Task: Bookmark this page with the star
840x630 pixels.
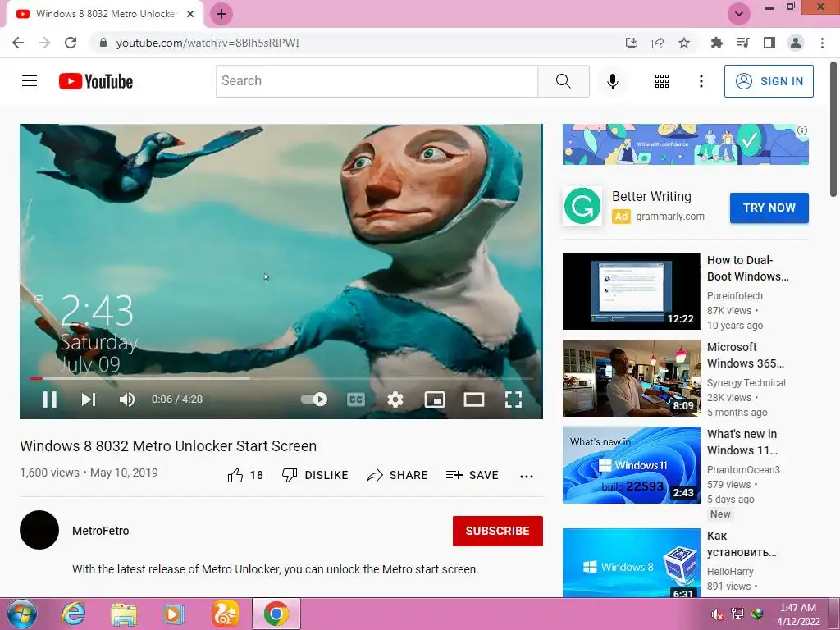Action: pyautogui.click(x=684, y=43)
